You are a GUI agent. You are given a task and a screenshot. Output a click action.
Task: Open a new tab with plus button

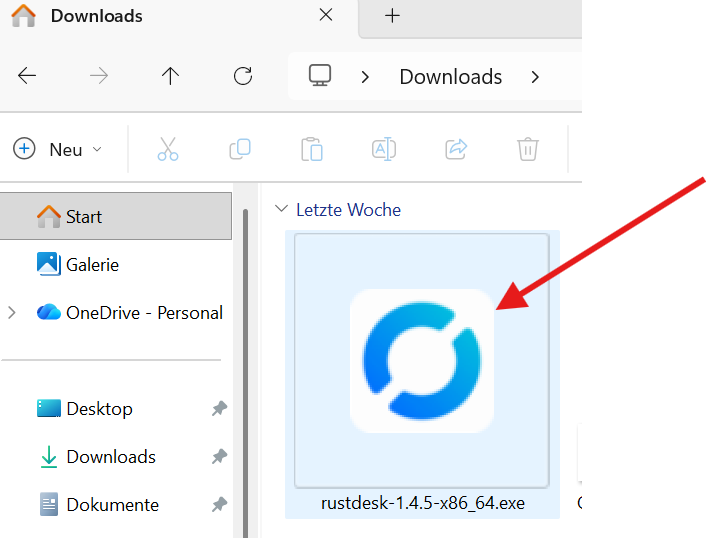click(392, 16)
